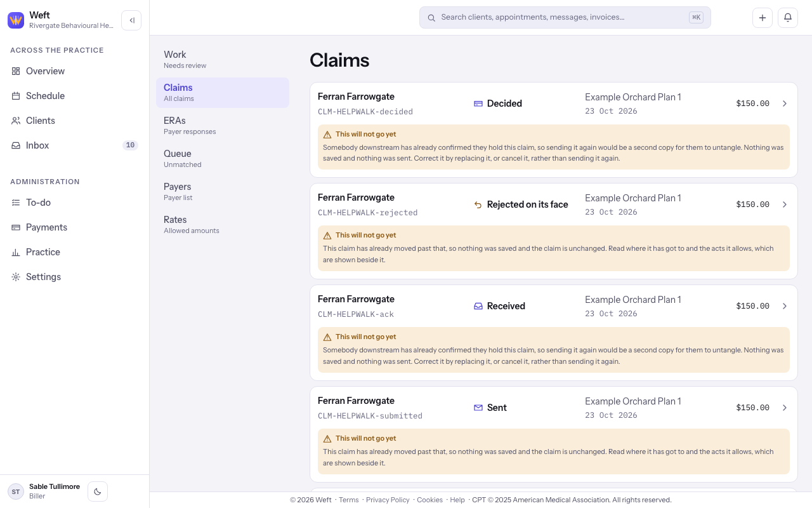Click the Rivergate Behavioural practice name

[x=71, y=25]
